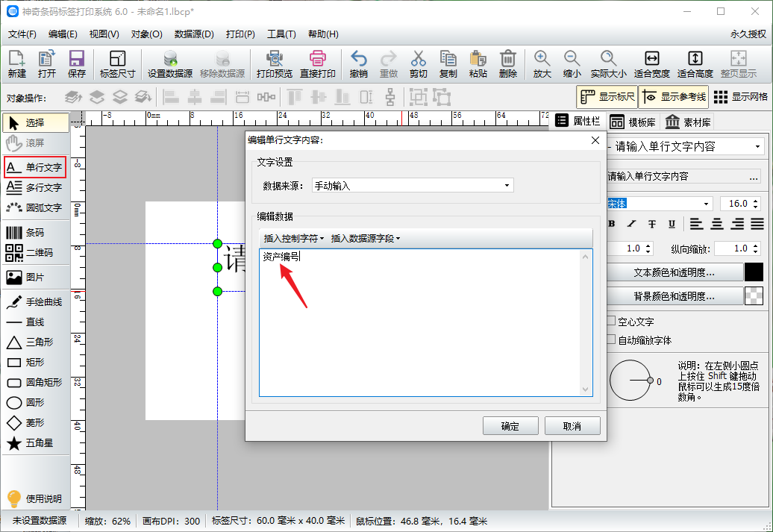Toggle the 显示网格 grid display
This screenshot has height=532, width=773.
(x=740, y=97)
